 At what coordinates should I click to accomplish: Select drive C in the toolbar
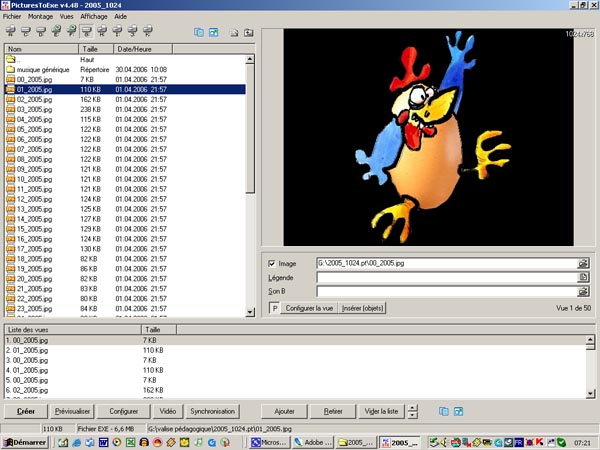[x=26, y=31]
